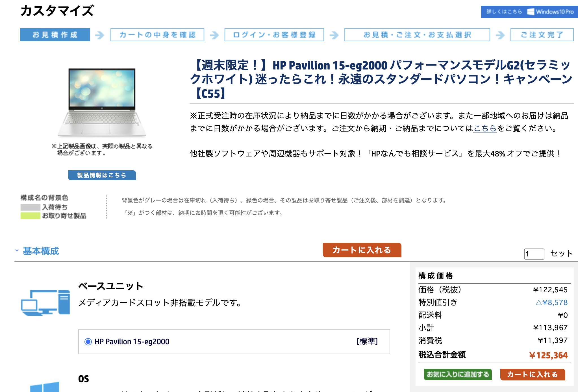578x392 pixels.
Task: Click the ログイン・お客様登録 step tab
Action: point(274,35)
